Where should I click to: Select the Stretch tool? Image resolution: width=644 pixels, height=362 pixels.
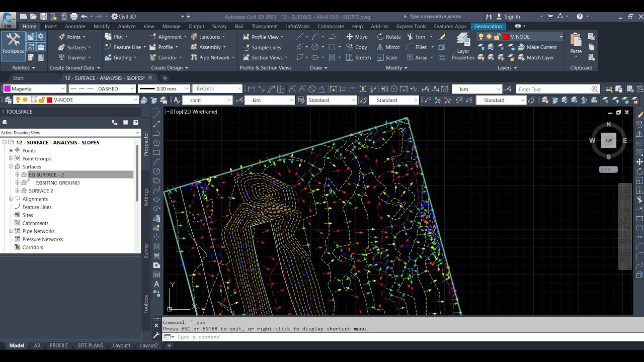pos(358,58)
